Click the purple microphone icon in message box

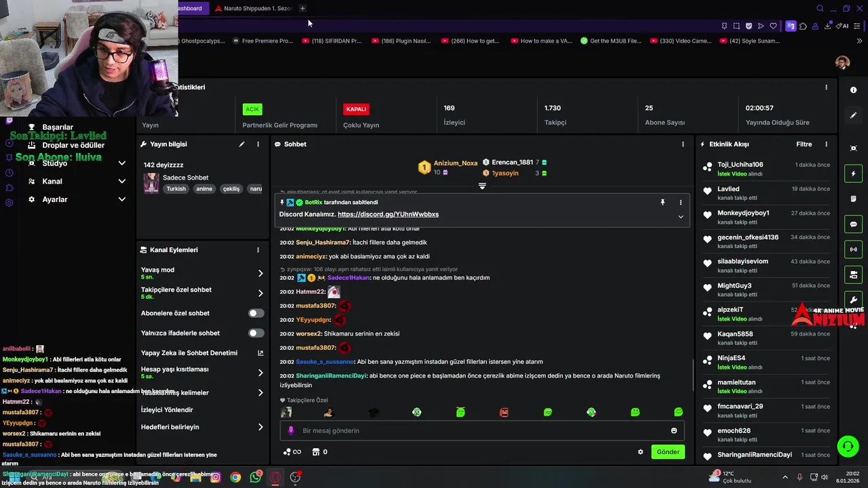(291, 430)
